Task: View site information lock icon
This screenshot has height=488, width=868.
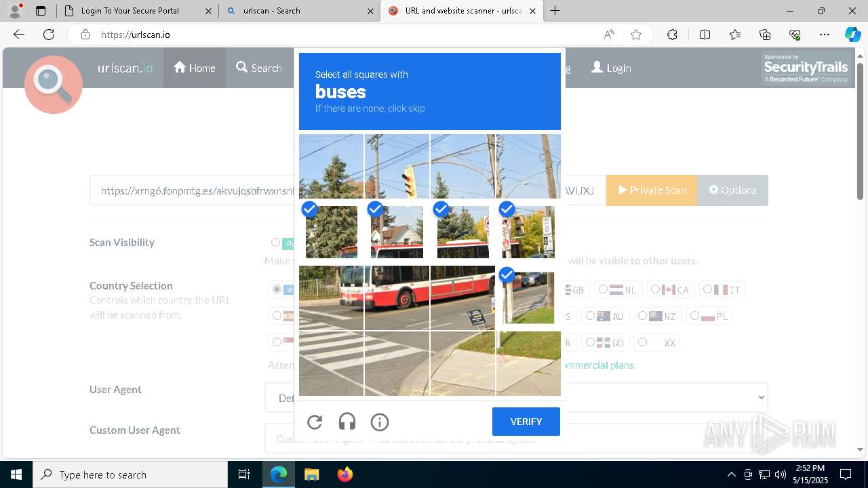Action: pyautogui.click(x=85, y=35)
